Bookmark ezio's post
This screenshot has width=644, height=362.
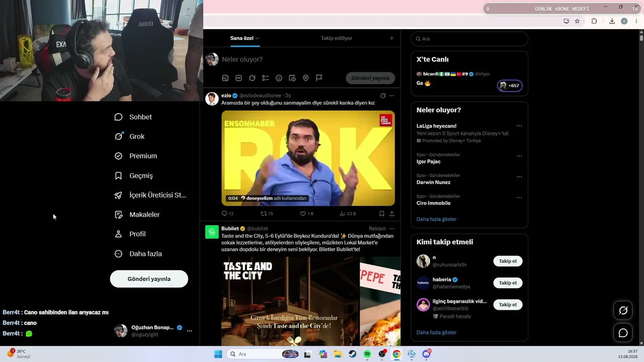382,214
